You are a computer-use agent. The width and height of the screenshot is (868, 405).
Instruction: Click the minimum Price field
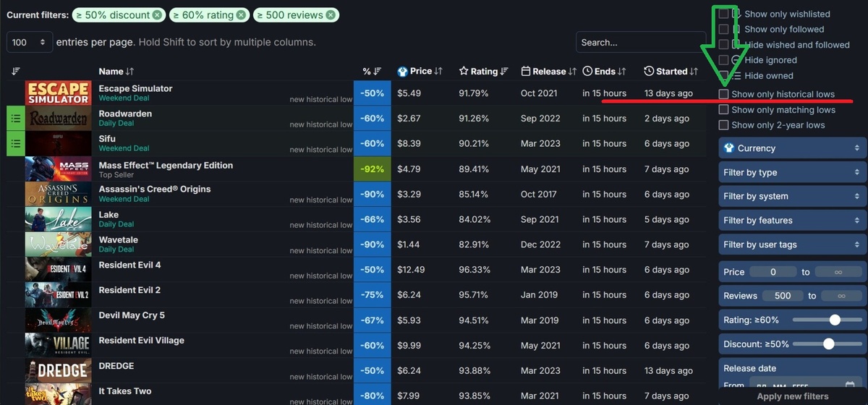(x=773, y=272)
